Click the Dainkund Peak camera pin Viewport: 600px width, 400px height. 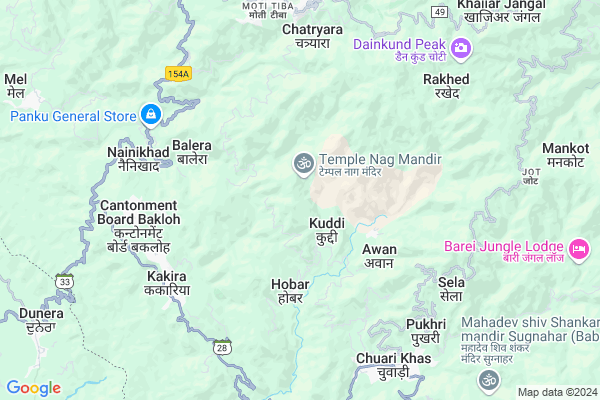click(x=461, y=49)
